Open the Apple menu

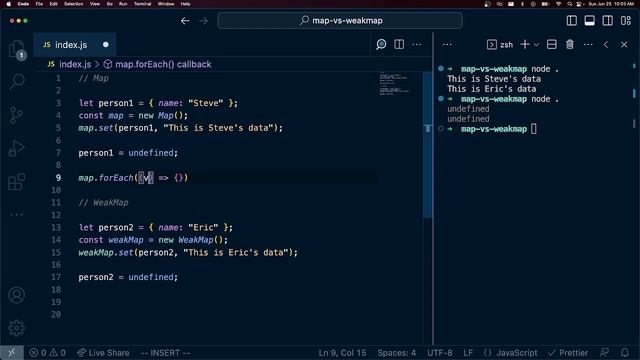click(x=9, y=4)
